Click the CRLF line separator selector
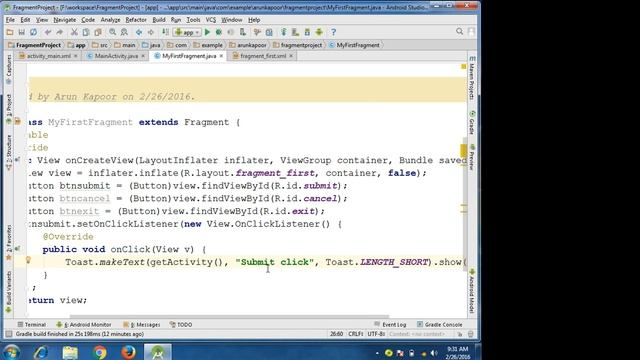The width and height of the screenshot is (640, 360). click(x=356, y=334)
